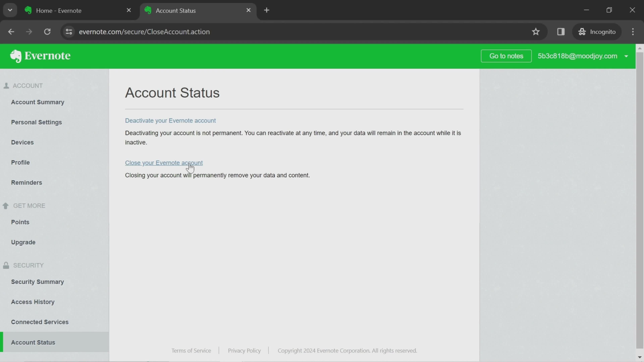Image resolution: width=644 pixels, height=362 pixels.
Task: Open Security Summary page
Action: pyautogui.click(x=38, y=282)
